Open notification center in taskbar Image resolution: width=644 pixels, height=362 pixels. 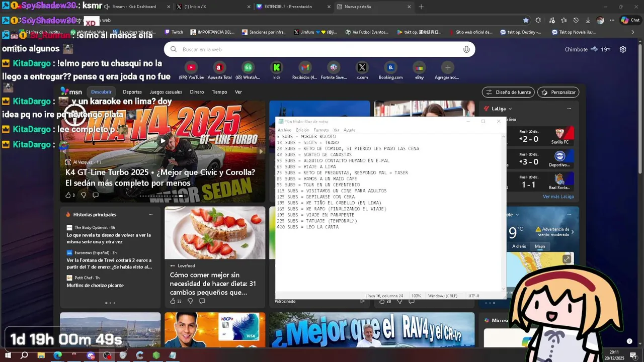click(634, 355)
